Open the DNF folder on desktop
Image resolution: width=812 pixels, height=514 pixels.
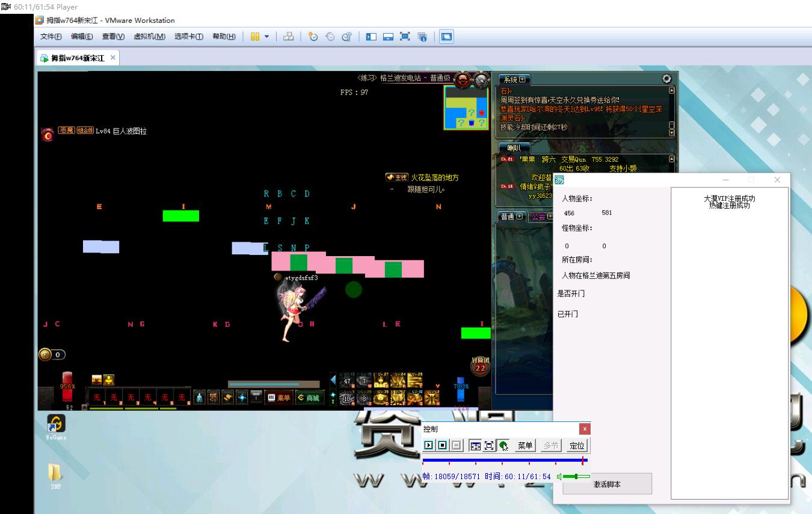[55, 476]
